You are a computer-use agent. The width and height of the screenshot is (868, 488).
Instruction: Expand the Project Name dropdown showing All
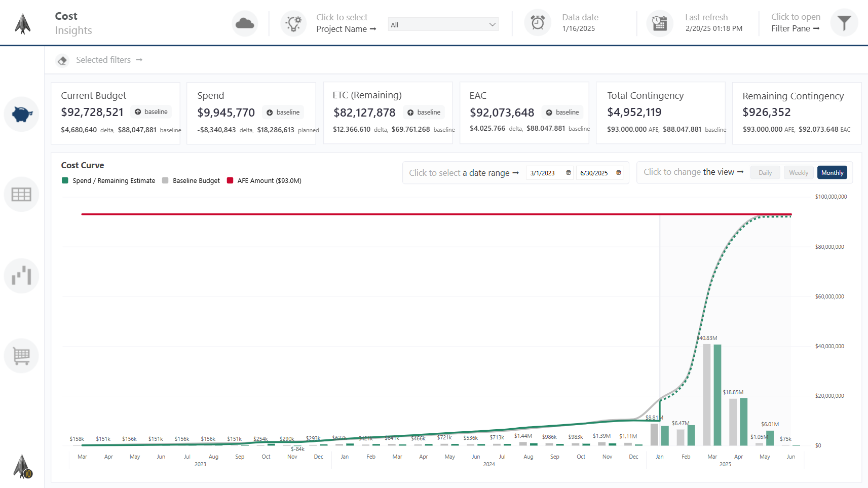click(x=443, y=24)
